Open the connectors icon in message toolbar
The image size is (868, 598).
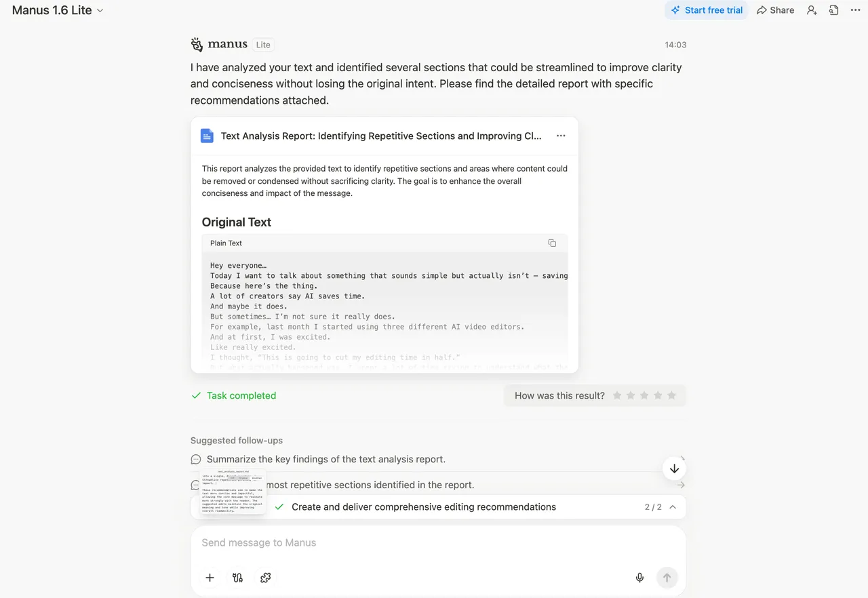click(237, 578)
